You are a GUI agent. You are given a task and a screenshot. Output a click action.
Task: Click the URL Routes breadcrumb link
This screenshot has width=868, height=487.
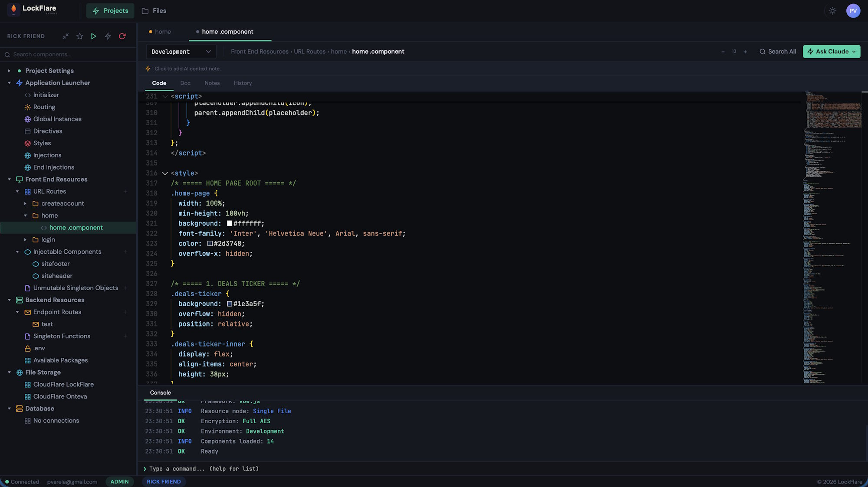click(x=309, y=52)
